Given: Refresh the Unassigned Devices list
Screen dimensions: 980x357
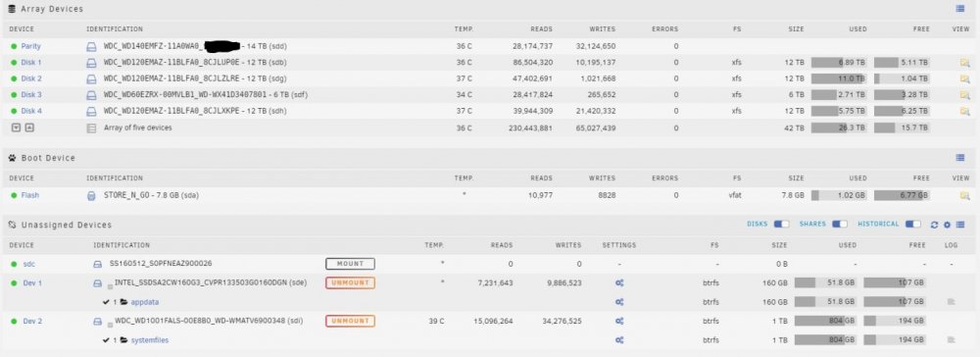Looking at the screenshot, I should 934,225.
